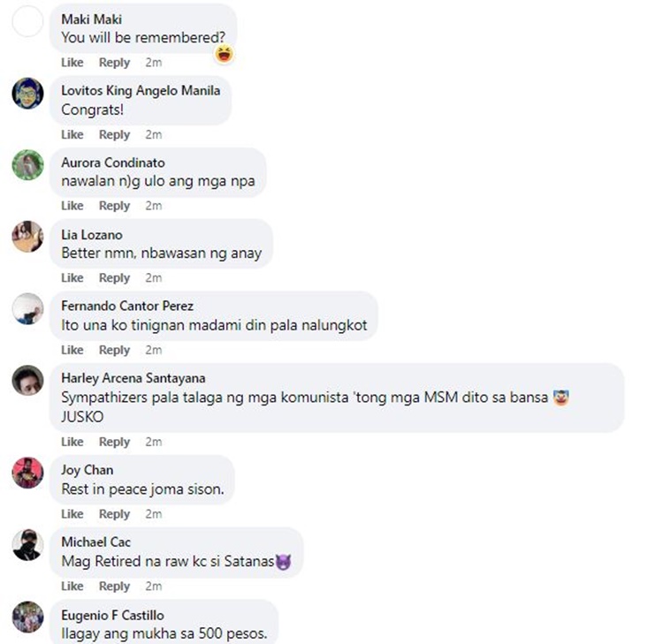Viewport: 663px width, 644px height.
Task: Like Joy Chan's comment
Action: pyautogui.click(x=72, y=514)
